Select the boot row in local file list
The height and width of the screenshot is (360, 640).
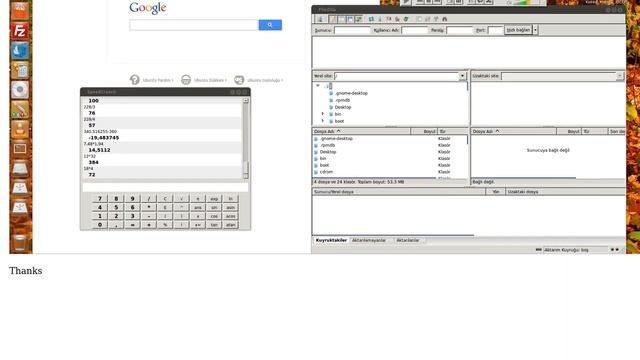[390, 165]
